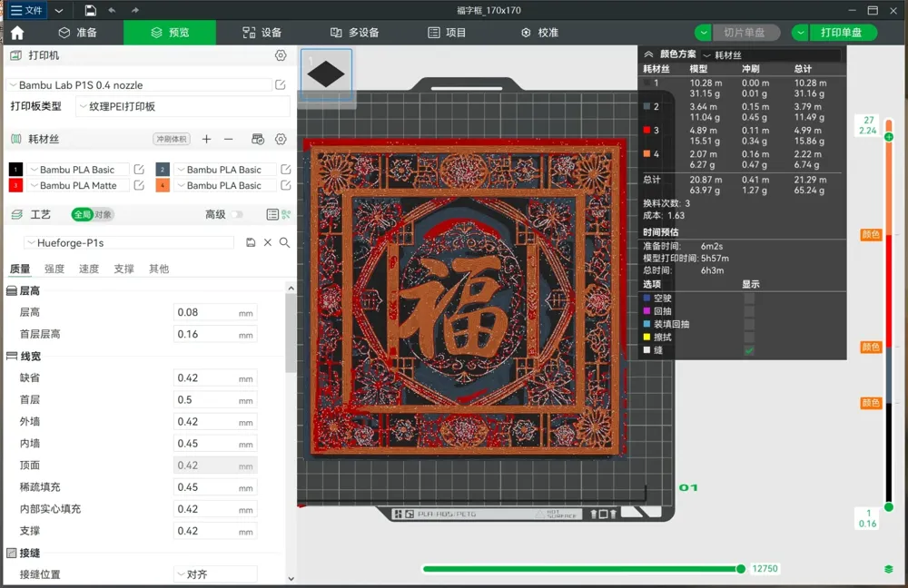Image resolution: width=908 pixels, height=588 pixels.
Task: Save project with the floppy disk icon
Action: pyautogui.click(x=90, y=10)
